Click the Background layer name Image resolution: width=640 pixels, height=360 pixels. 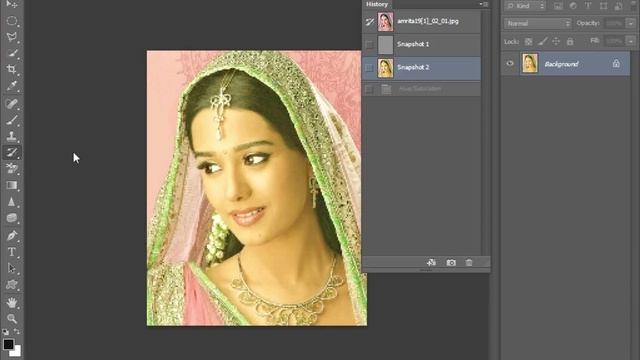point(561,64)
